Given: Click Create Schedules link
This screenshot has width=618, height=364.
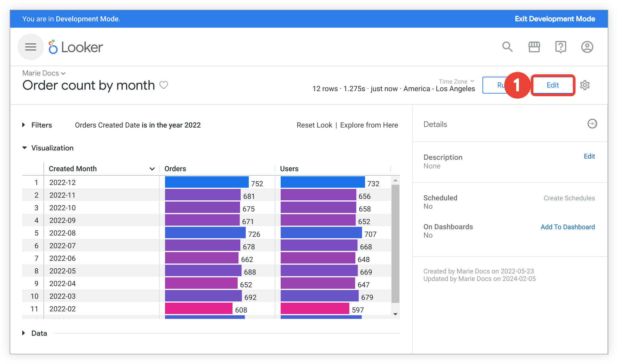Looking at the screenshot, I should tap(569, 198).
